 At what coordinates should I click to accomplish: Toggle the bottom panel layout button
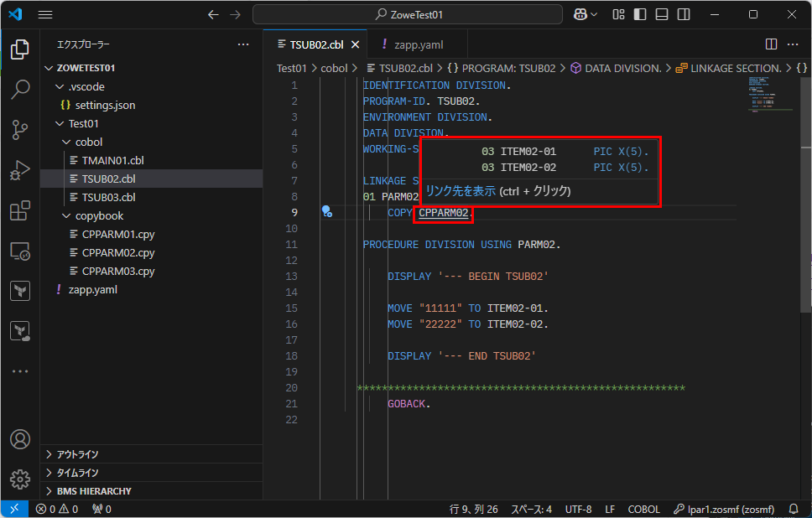click(x=662, y=14)
